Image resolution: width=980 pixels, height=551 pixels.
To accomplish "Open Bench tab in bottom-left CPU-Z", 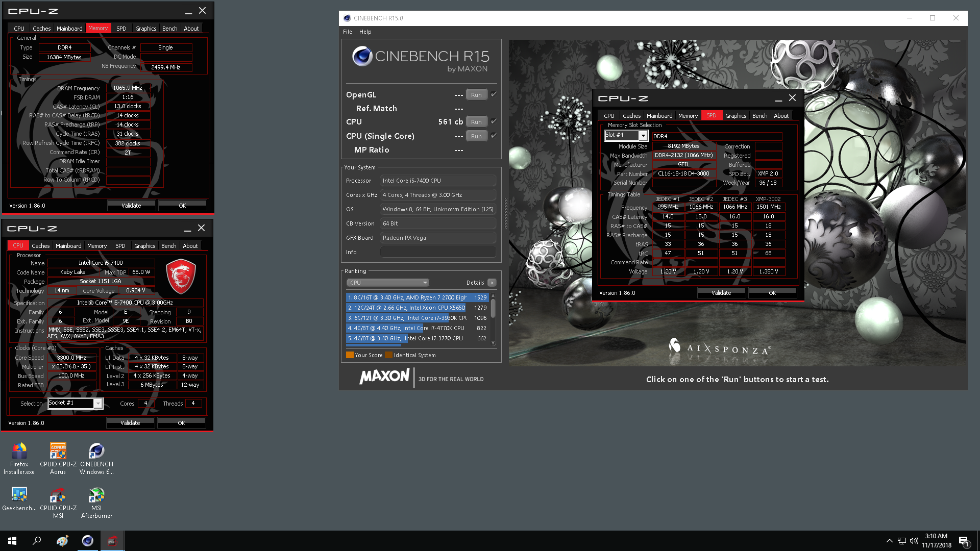I will coord(169,246).
